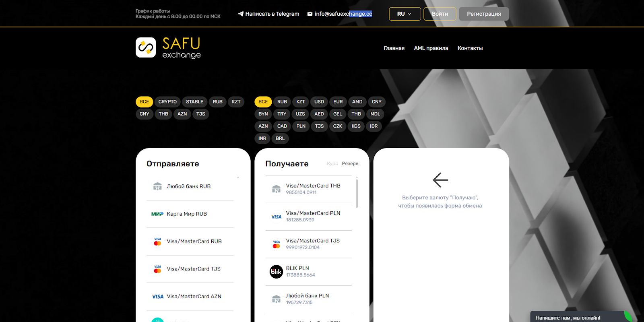This screenshot has height=322, width=644.
Task: Click the Регистрация button
Action: [x=484, y=14]
